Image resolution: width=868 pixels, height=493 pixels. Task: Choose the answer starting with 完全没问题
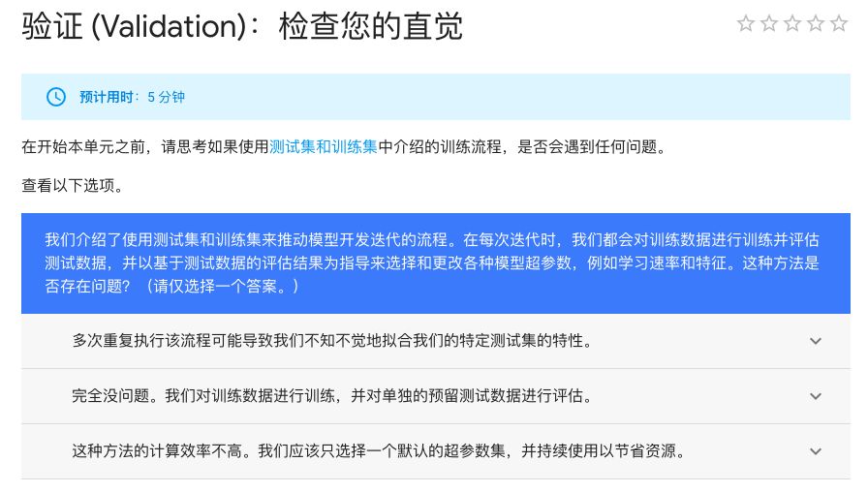click(331, 396)
